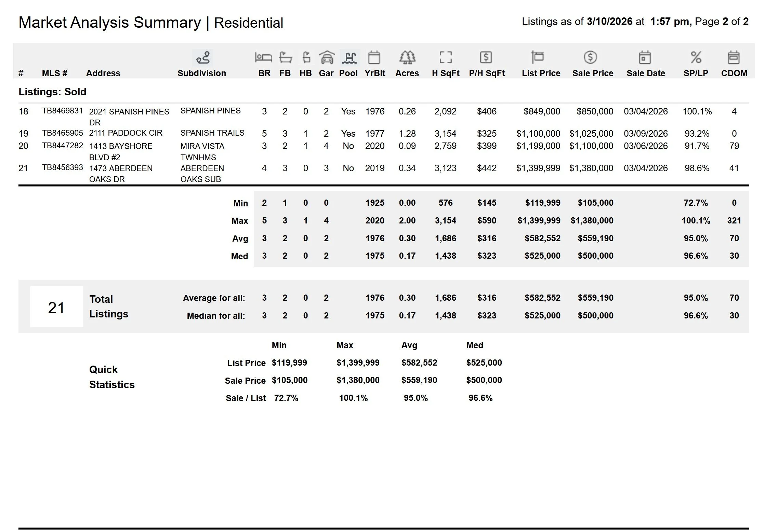This screenshot has height=532, width=765.
Task: Click the Subdivision map-pin icon
Action: click(203, 58)
